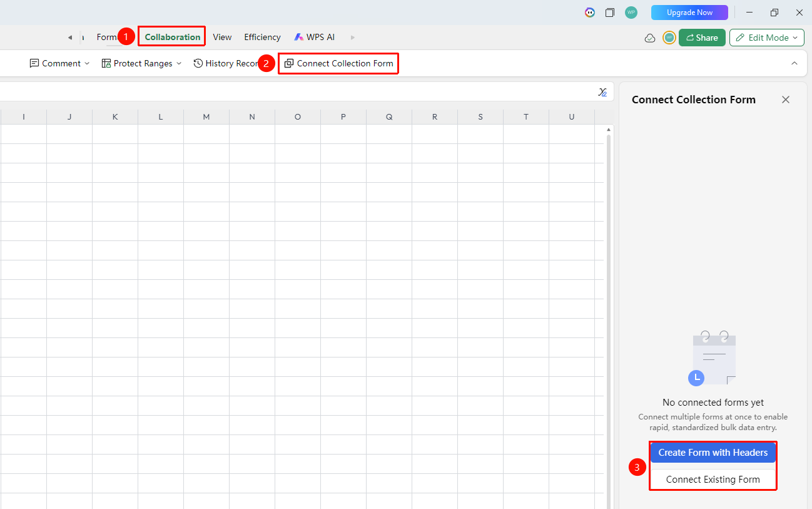Expand the Comment dropdown arrow
The height and width of the screenshot is (509, 812).
coord(87,63)
